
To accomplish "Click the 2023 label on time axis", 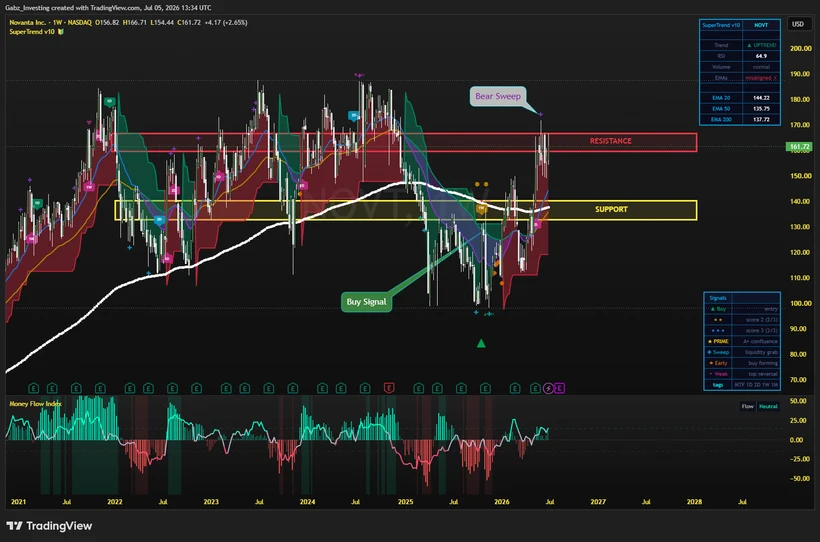I will (x=211, y=502).
